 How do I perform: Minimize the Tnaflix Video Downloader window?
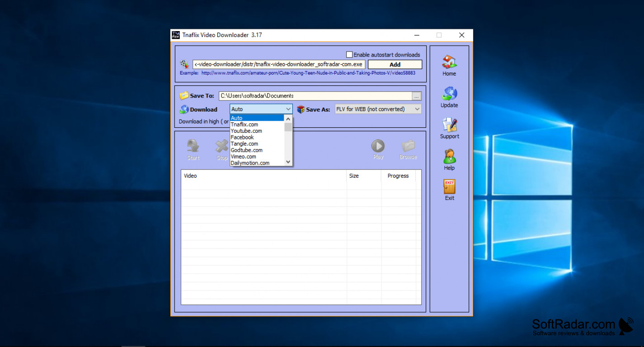416,35
